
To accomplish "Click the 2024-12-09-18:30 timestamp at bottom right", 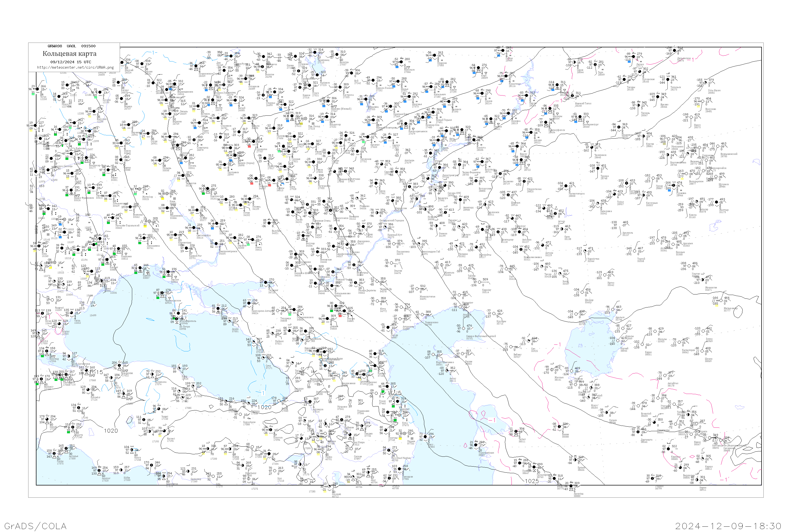I will coord(728,526).
